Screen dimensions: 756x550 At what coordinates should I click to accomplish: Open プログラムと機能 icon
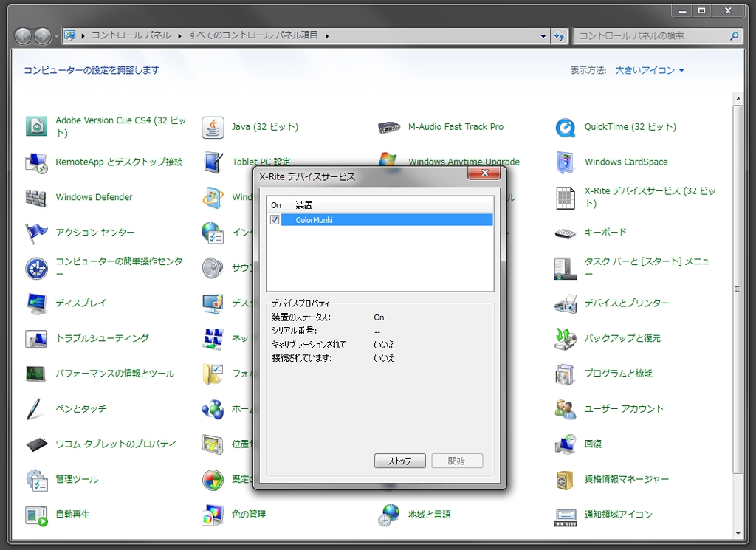tap(565, 374)
